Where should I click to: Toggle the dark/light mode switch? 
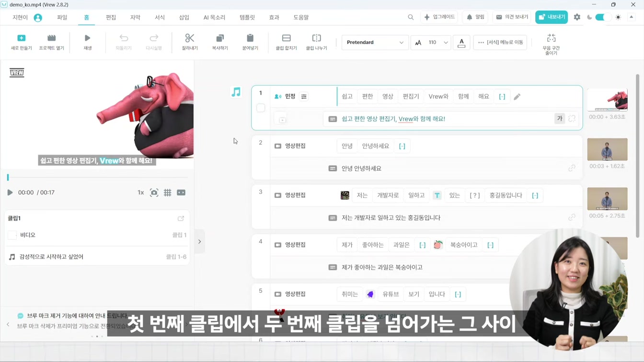(x=603, y=17)
